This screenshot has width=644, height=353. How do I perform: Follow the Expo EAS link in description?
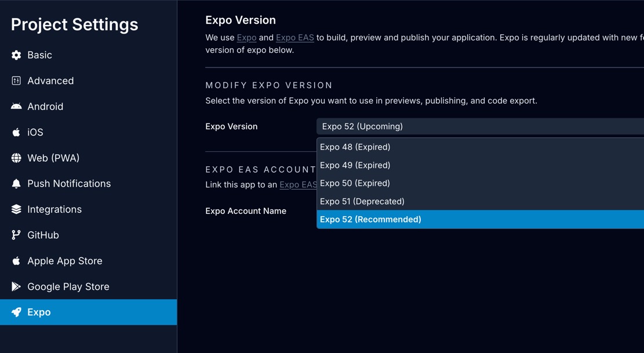click(x=295, y=37)
